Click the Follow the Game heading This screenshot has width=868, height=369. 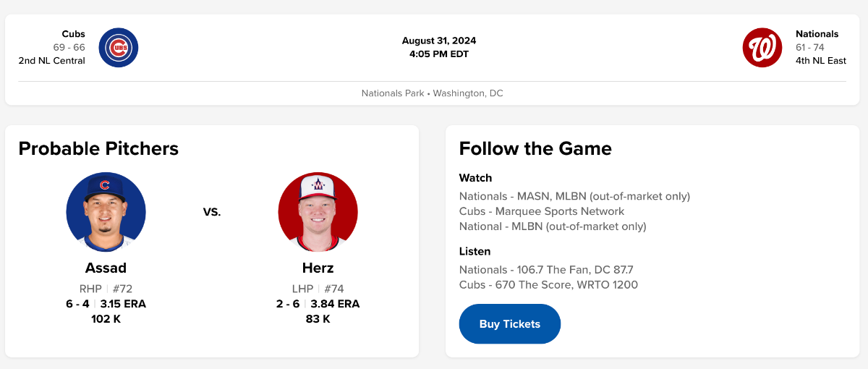click(535, 148)
